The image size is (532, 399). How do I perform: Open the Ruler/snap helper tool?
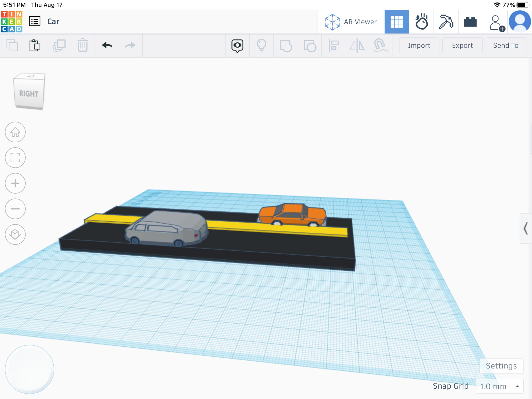(x=380, y=45)
